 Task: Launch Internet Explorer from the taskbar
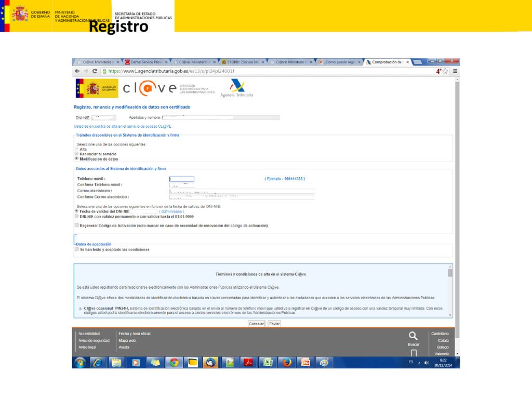click(98, 363)
